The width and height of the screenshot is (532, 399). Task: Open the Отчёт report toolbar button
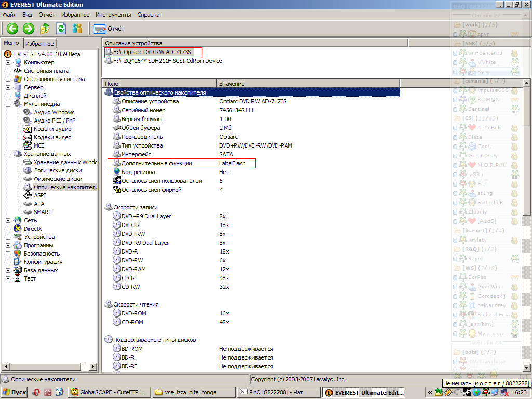[x=109, y=29]
